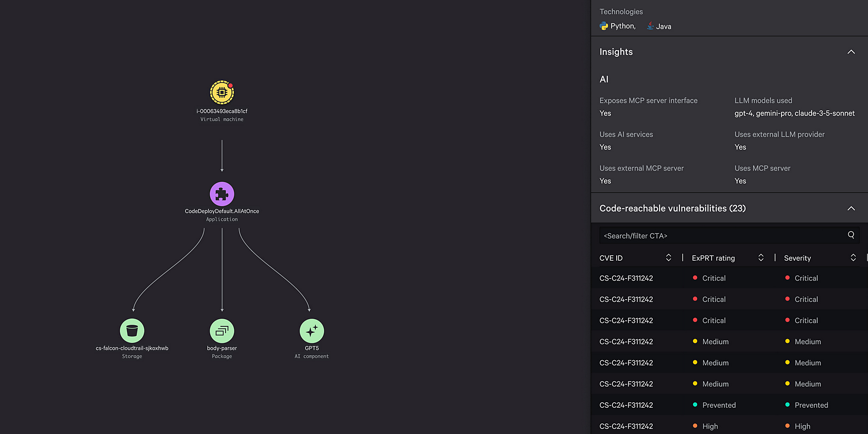The width and height of the screenshot is (868, 434).
Task: Click the Python technology icon
Action: (x=603, y=26)
